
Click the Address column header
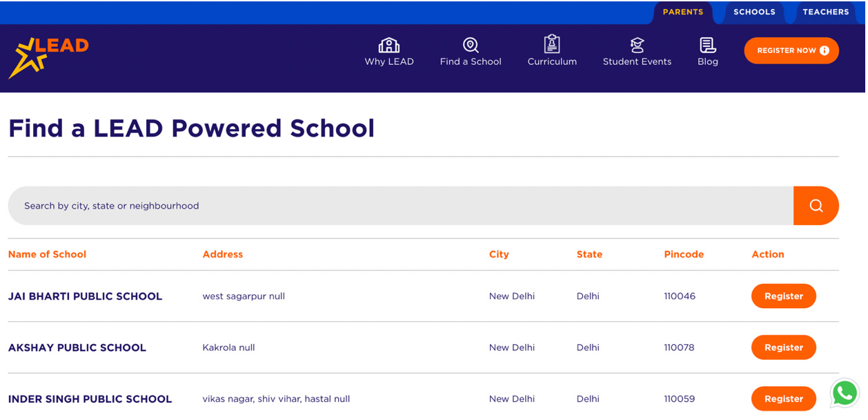(223, 254)
